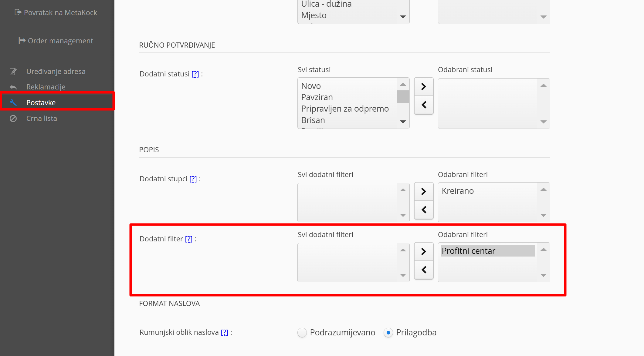Open help link for Rumunjski oblik naslova
644x356 pixels.
[x=224, y=332]
